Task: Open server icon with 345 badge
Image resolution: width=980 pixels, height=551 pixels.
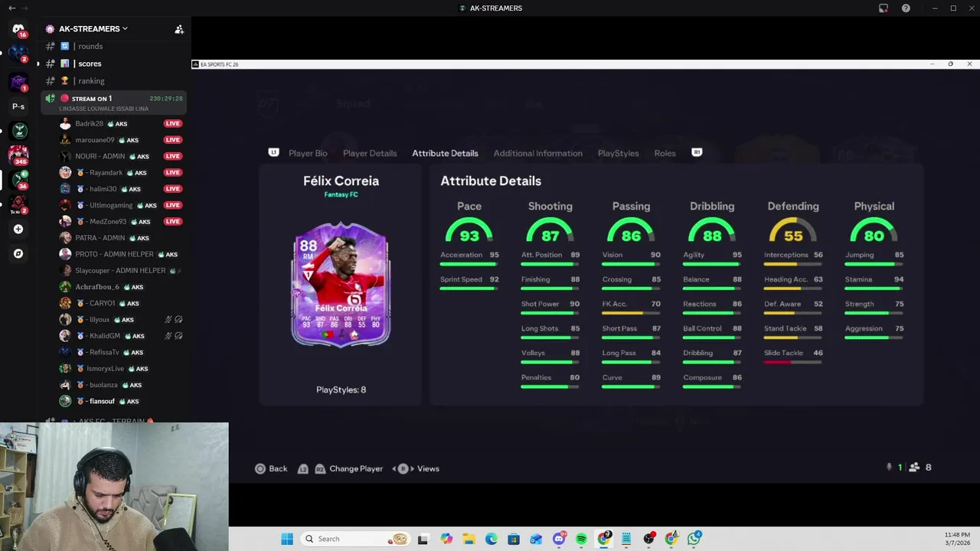Action: [18, 155]
